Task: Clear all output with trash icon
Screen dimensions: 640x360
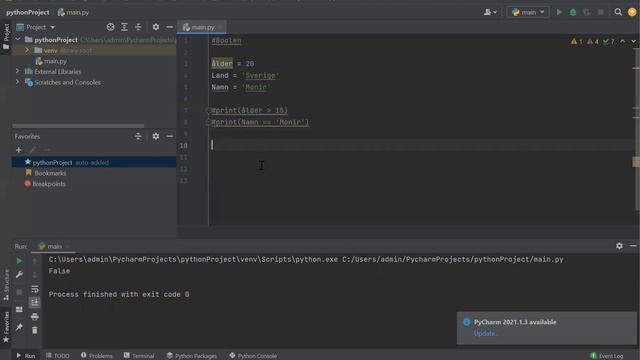Action: click(x=35, y=330)
